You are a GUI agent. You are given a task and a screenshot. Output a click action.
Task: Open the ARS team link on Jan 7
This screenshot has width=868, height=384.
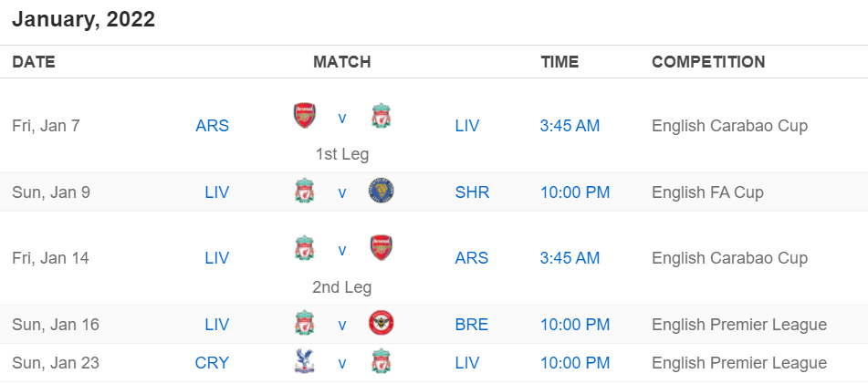[212, 126]
